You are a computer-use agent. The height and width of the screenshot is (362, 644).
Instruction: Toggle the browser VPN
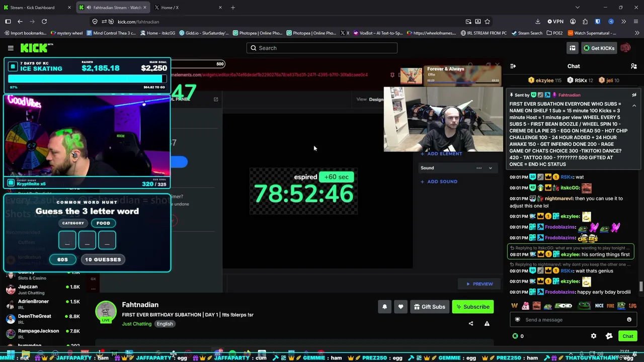pyautogui.click(x=555, y=22)
